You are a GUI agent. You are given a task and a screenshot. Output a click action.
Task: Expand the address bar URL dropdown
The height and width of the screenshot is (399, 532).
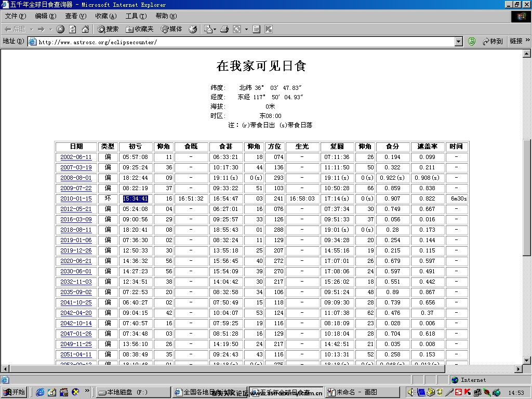pyautogui.click(x=458, y=42)
